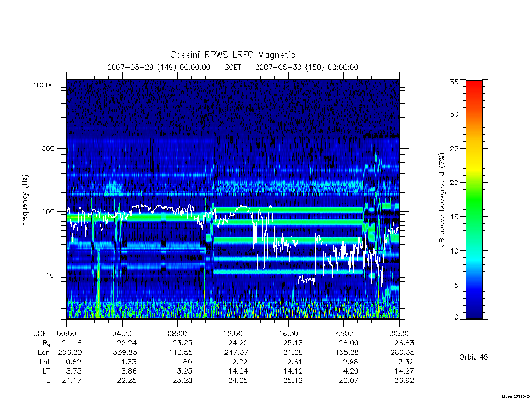Click the 'dB above background (7%)' label
532x399 pixels.
[x=442, y=200]
